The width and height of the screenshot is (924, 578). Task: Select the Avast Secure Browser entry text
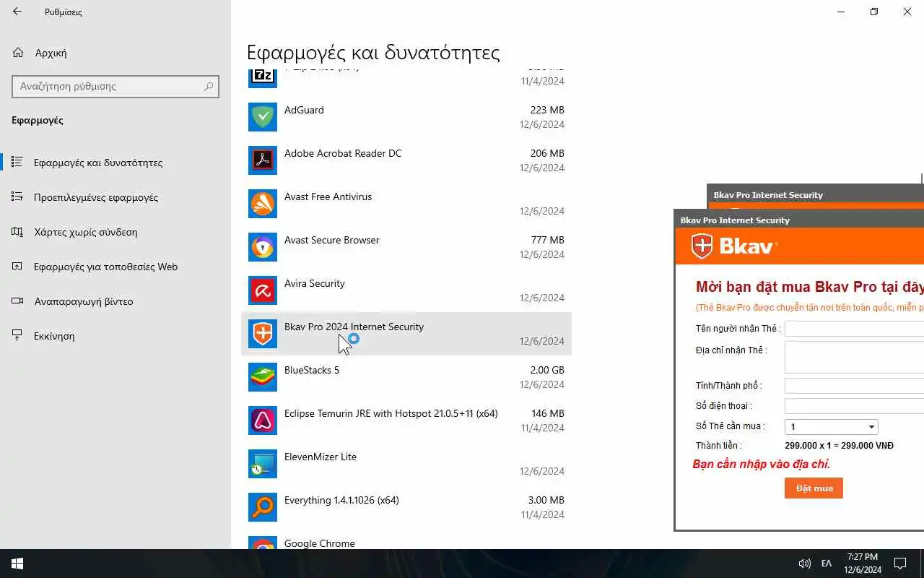pos(331,240)
